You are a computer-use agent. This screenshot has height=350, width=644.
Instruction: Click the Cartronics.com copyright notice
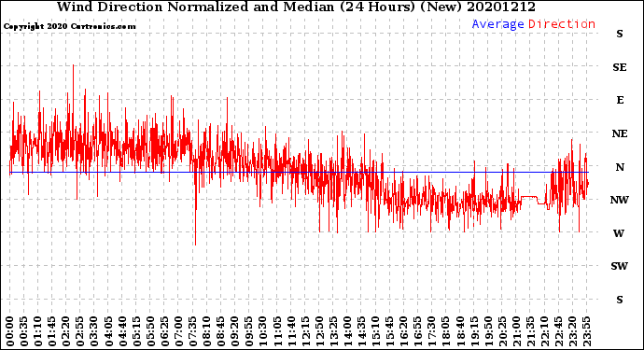(69, 26)
